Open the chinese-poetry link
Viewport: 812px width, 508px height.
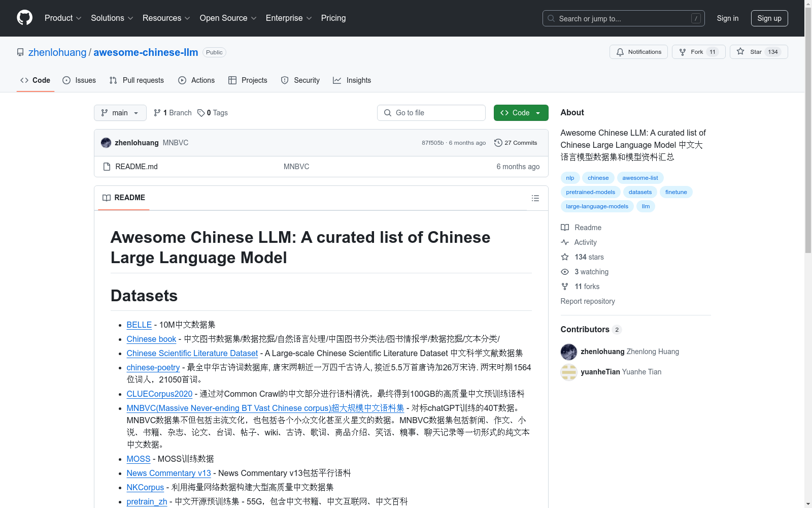pyautogui.click(x=153, y=367)
